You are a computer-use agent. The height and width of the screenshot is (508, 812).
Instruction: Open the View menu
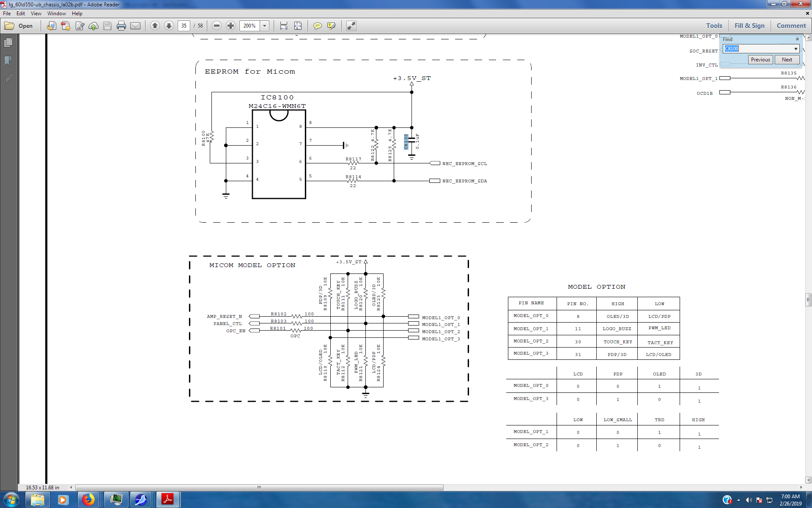[x=36, y=14]
